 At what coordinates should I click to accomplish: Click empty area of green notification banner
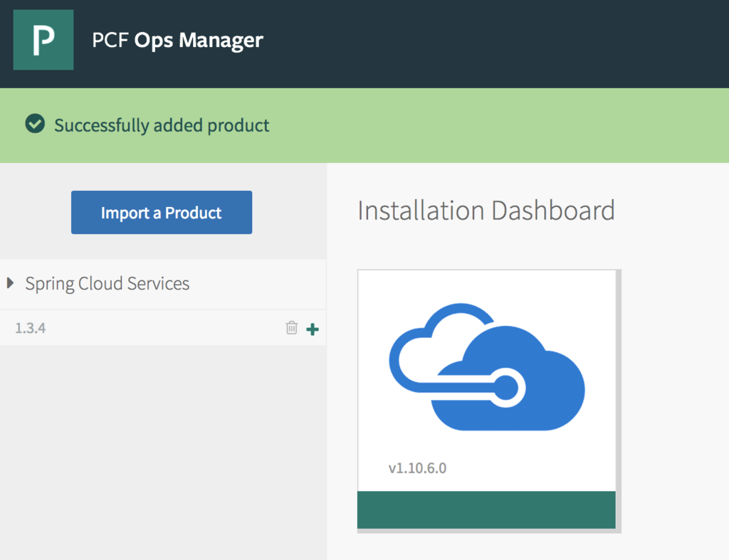pos(498,126)
